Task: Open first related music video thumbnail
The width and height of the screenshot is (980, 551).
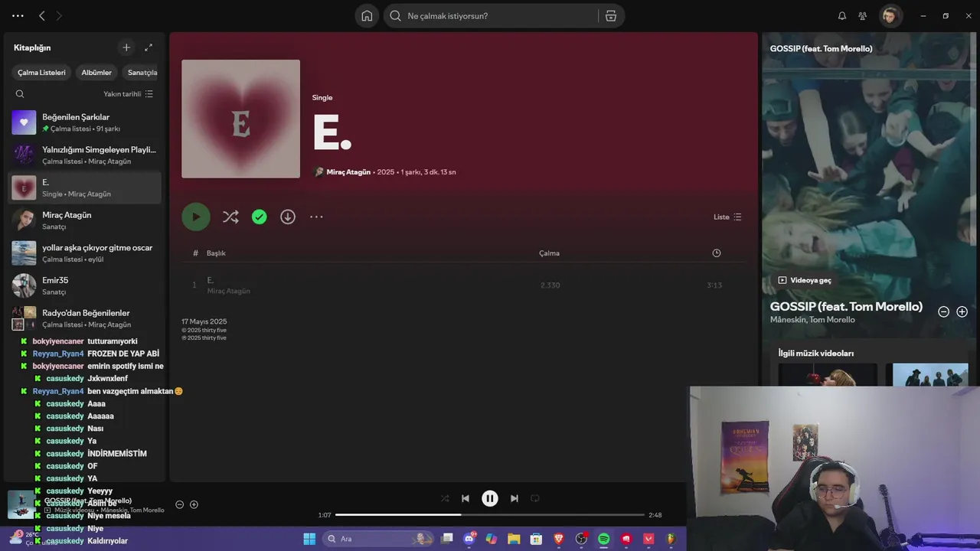Action: coord(828,374)
